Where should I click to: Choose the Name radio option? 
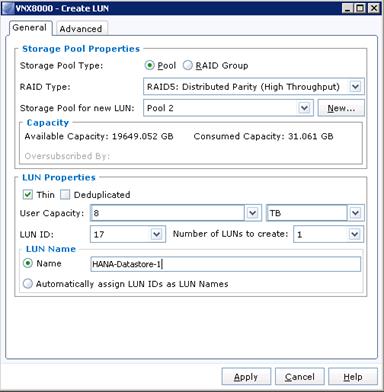pyautogui.click(x=28, y=263)
